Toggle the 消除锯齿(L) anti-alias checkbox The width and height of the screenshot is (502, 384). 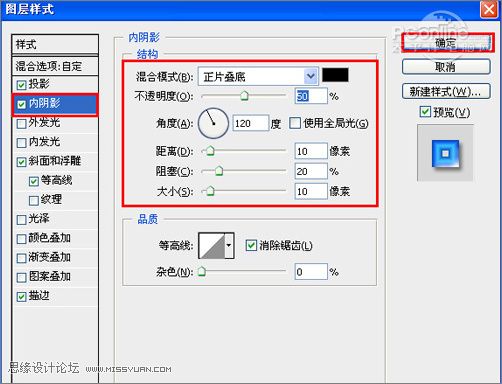point(251,245)
